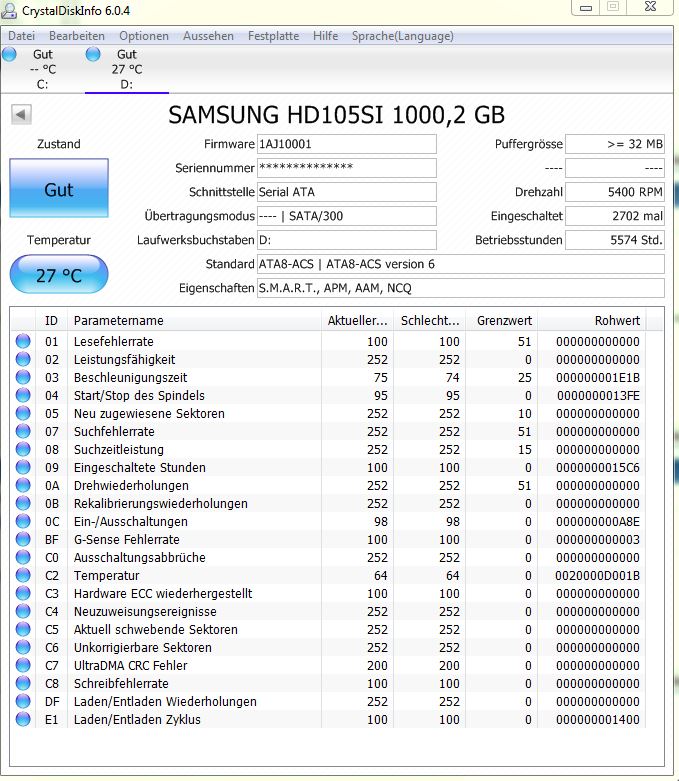Screen dimensions: 679x781
Task: Click status orb for Drehwiederholungen row
Action: (x=23, y=485)
